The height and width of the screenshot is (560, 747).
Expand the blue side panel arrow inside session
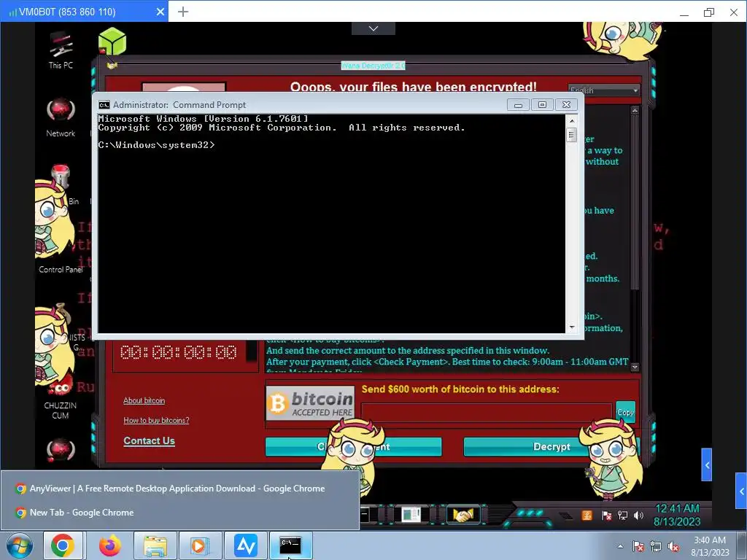tap(706, 464)
